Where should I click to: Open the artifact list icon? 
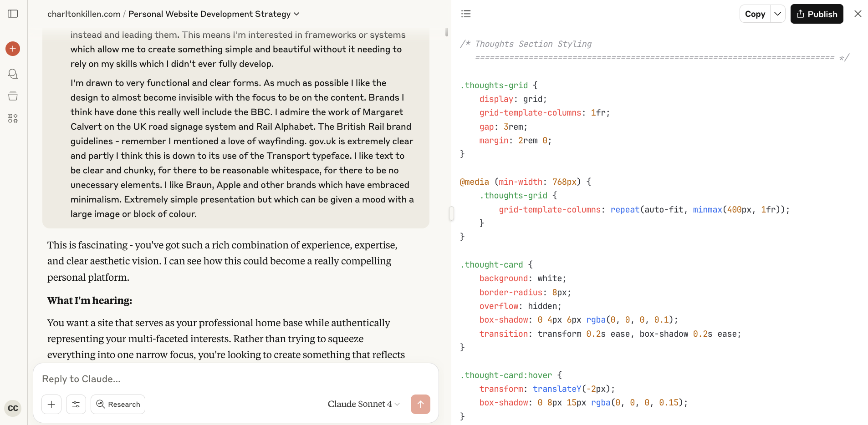coord(466,14)
